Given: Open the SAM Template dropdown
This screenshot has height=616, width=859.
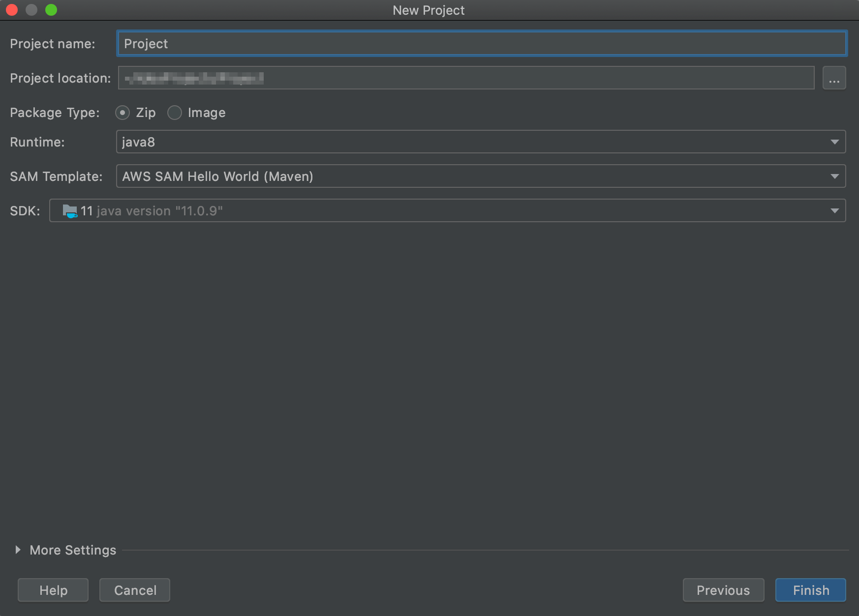Looking at the screenshot, I should (443, 176).
